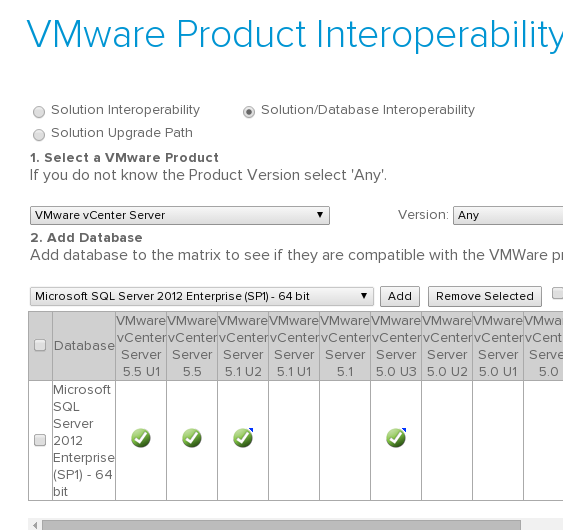Click the Database column header

click(84, 346)
